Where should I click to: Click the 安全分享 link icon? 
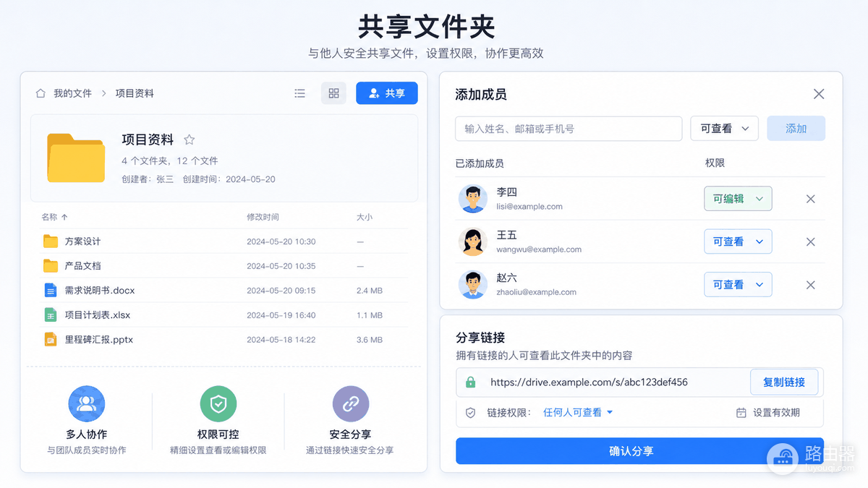[350, 404]
